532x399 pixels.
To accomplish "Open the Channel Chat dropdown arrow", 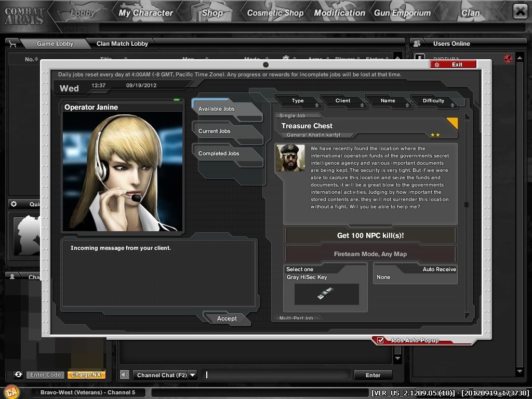I will click(x=192, y=375).
